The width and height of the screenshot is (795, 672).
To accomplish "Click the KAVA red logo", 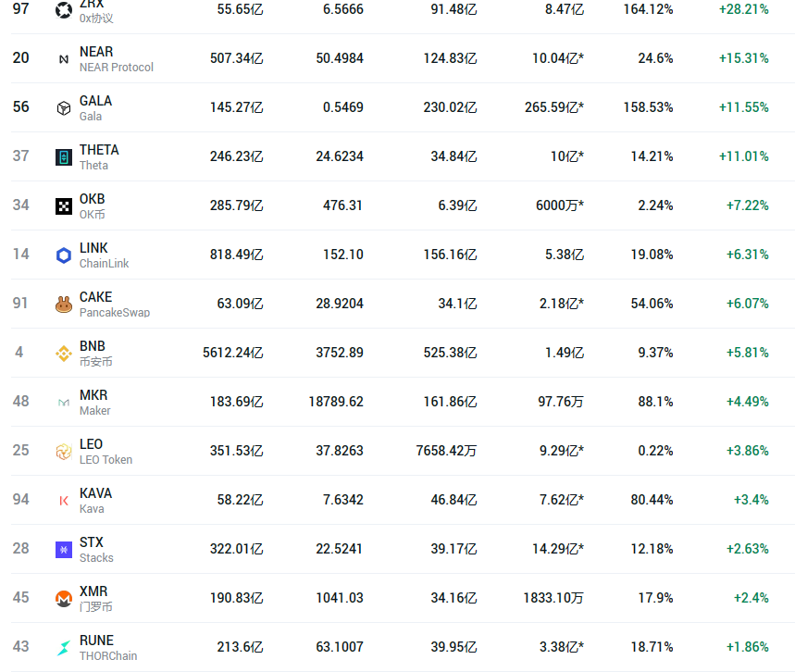I will pos(64,501).
